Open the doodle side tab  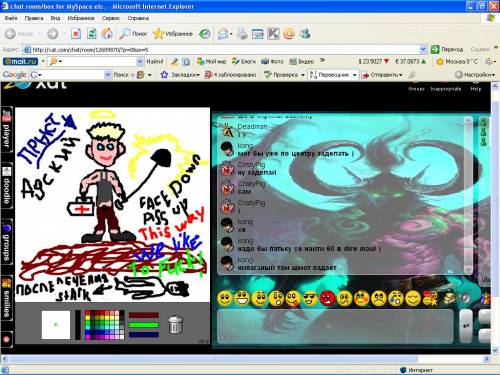coord(7,185)
